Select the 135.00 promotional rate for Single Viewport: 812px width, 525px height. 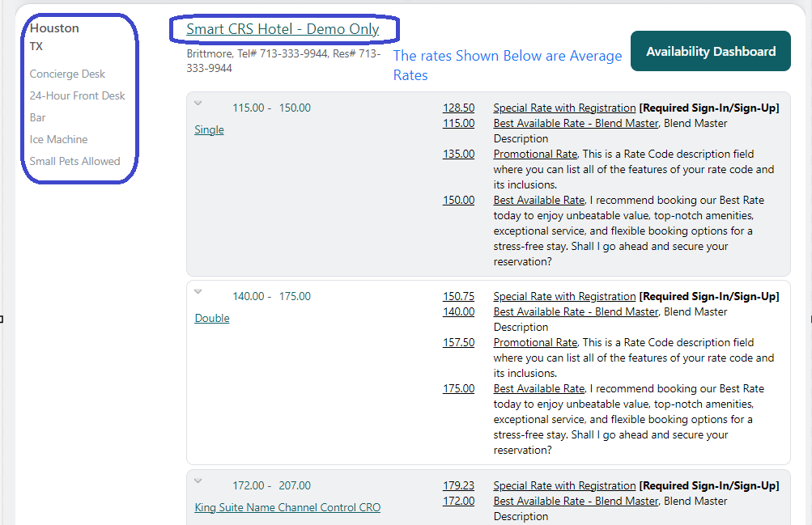[x=458, y=154]
